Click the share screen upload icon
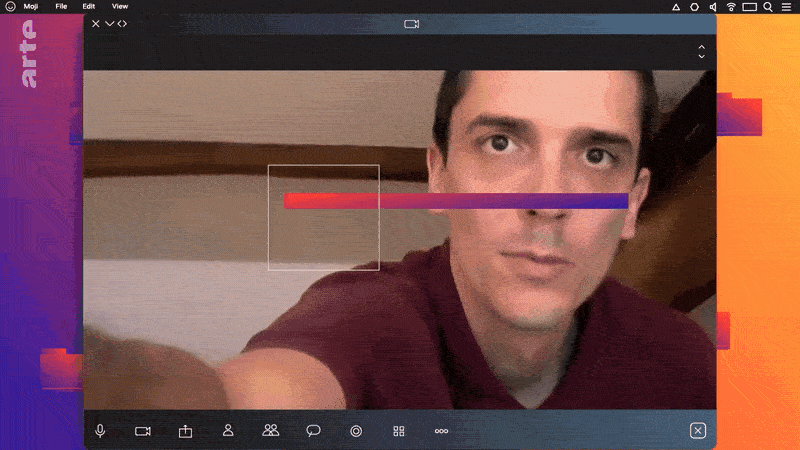The image size is (800, 450). point(185,431)
